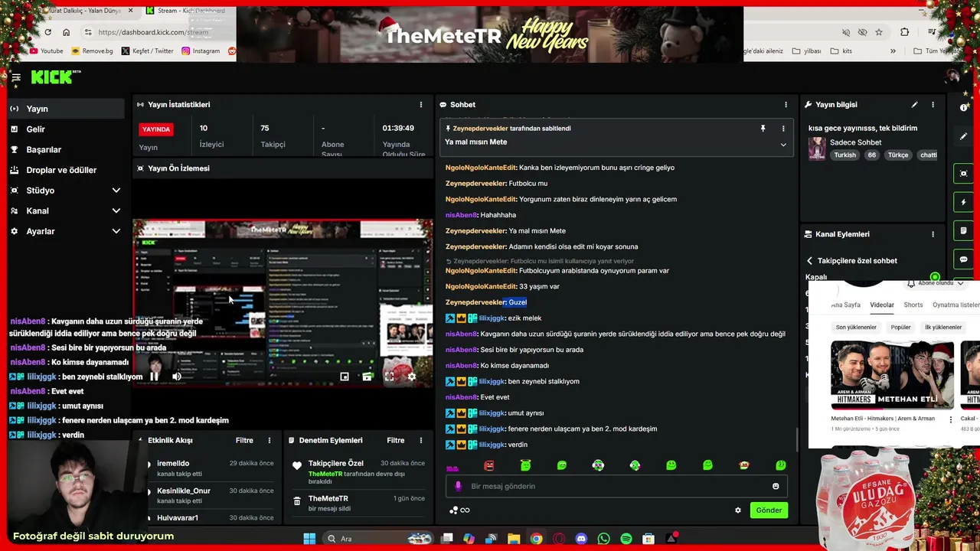
Task: Open Başarılar in the sidebar
Action: pyautogui.click(x=65, y=150)
